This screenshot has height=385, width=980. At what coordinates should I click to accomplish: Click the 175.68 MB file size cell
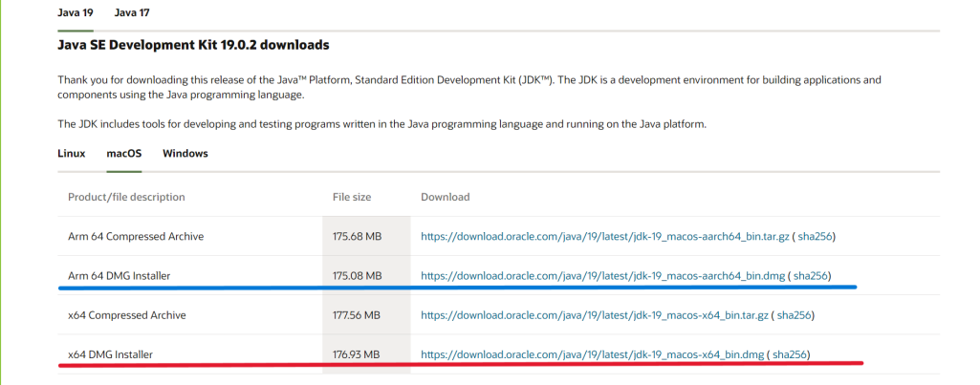click(x=367, y=236)
